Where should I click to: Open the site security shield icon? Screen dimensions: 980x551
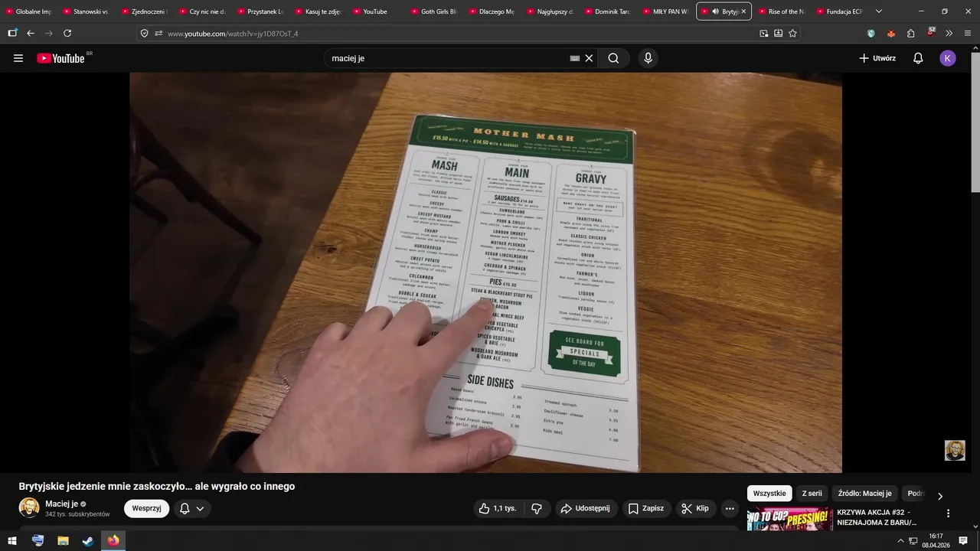144,33
